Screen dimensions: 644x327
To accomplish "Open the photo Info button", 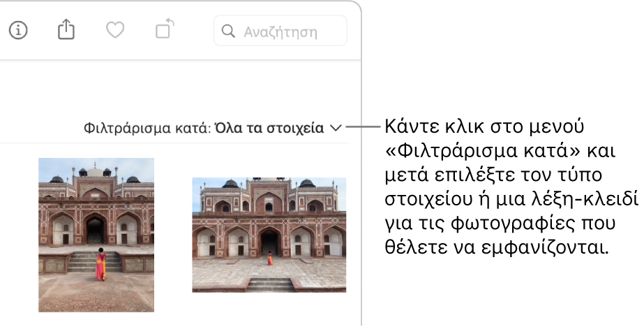I will pyautogui.click(x=18, y=31).
